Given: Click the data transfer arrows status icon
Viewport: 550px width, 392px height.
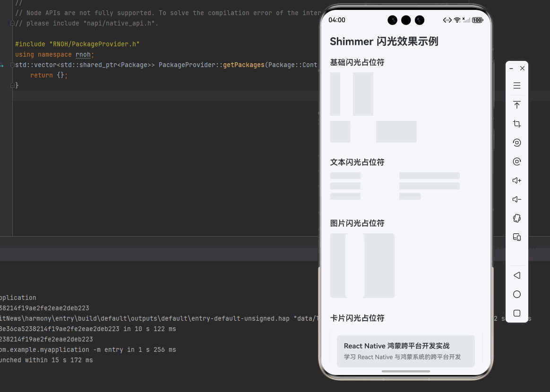Looking at the screenshot, I should coord(447,20).
